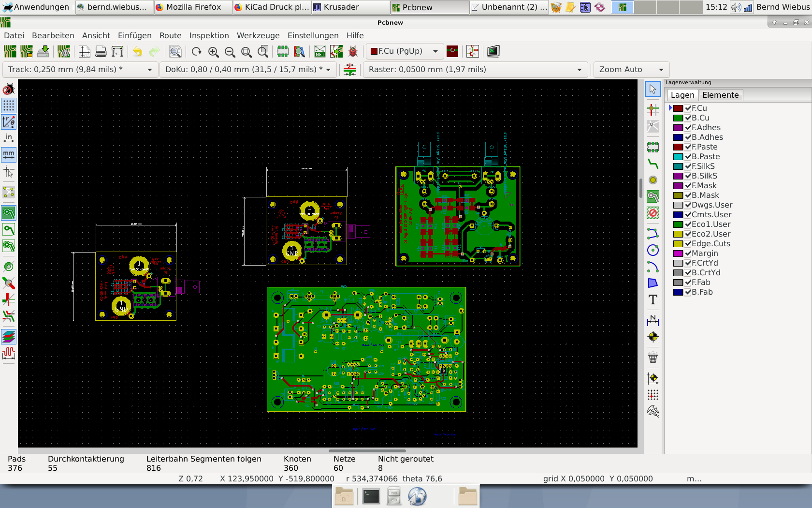Uncheck the B.Mask layer checkbox
The width and height of the screenshot is (812, 508).
[x=688, y=195]
